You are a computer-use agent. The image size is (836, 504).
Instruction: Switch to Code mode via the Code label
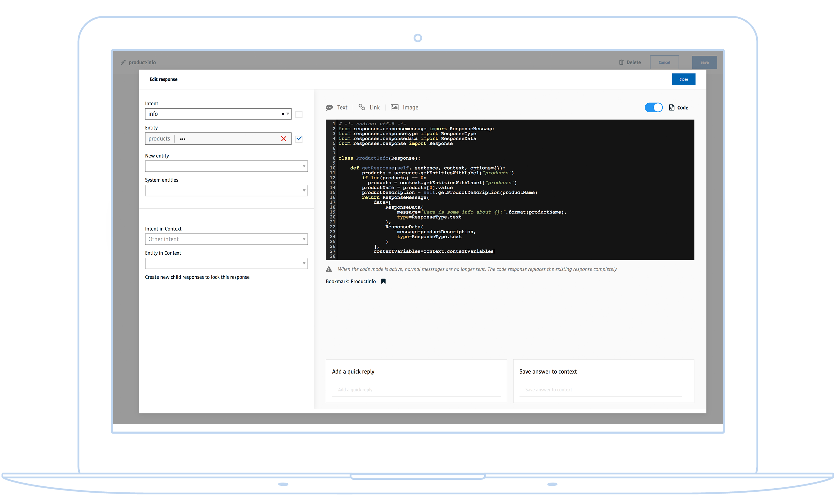pos(683,107)
